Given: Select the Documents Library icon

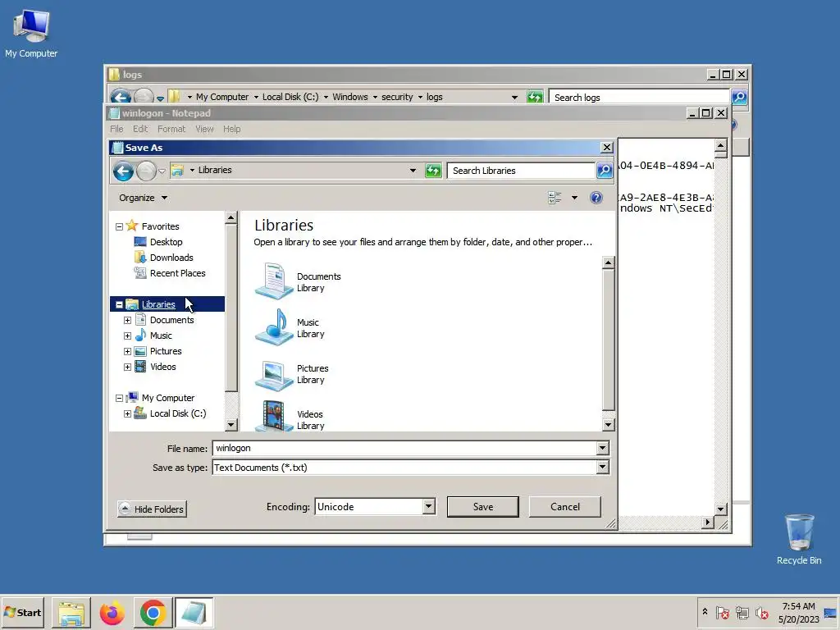Looking at the screenshot, I should (x=274, y=281).
